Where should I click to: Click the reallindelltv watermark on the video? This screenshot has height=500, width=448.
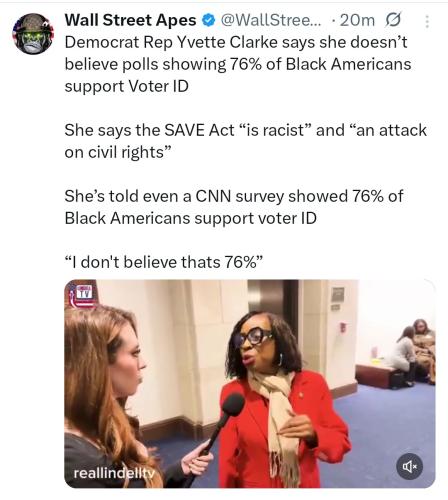114,473
